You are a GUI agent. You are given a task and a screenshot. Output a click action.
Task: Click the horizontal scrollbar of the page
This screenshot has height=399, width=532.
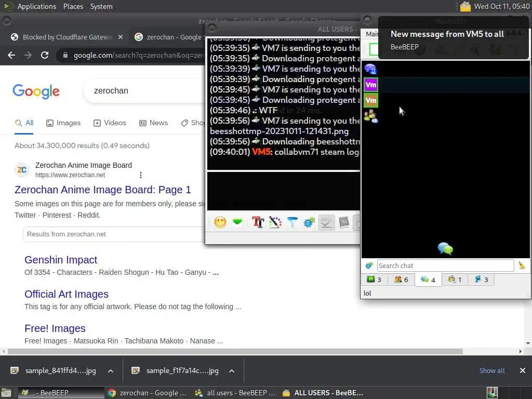235,352
